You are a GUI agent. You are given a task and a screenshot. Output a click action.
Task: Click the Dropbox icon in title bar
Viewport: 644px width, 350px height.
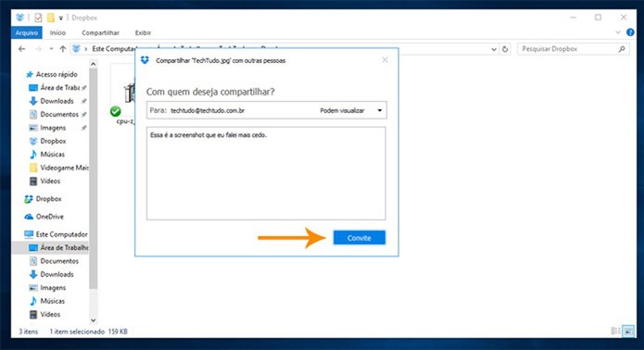tap(20, 18)
